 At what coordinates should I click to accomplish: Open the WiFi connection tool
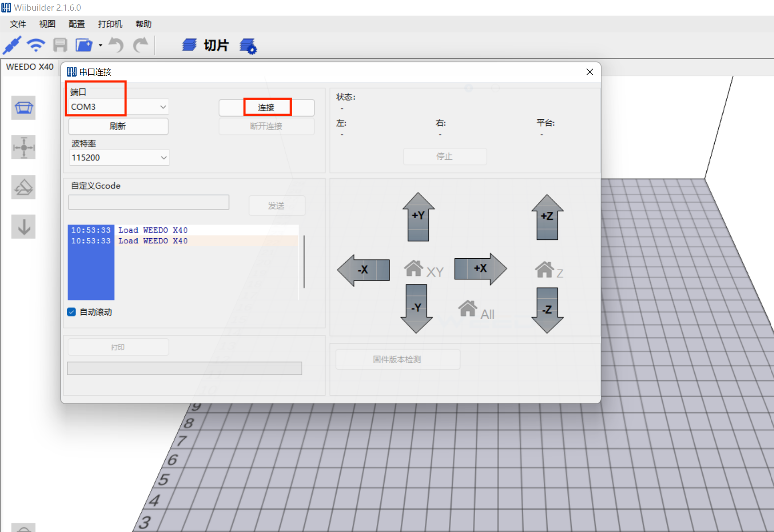(36, 45)
